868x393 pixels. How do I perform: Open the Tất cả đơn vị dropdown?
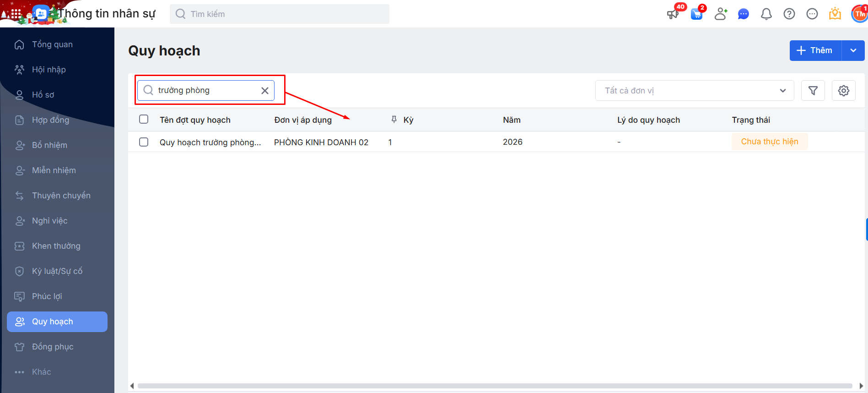695,91
